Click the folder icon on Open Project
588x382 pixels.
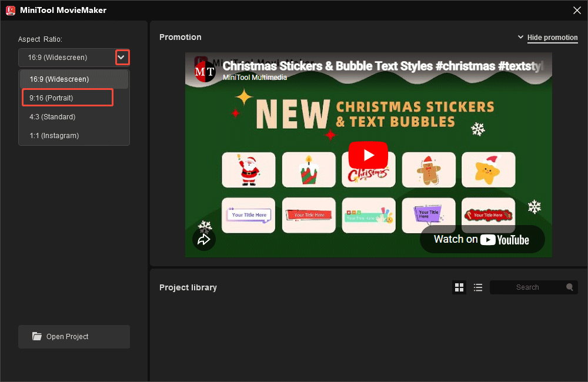36,336
